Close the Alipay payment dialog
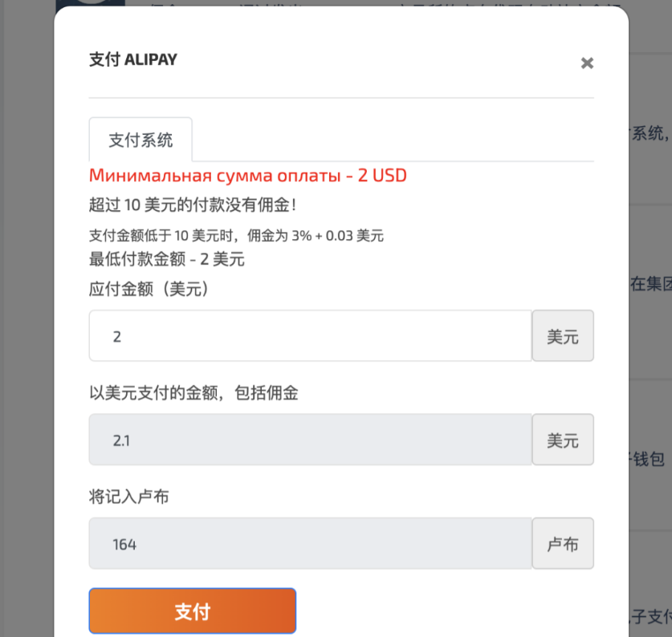The image size is (672, 637). click(x=587, y=63)
